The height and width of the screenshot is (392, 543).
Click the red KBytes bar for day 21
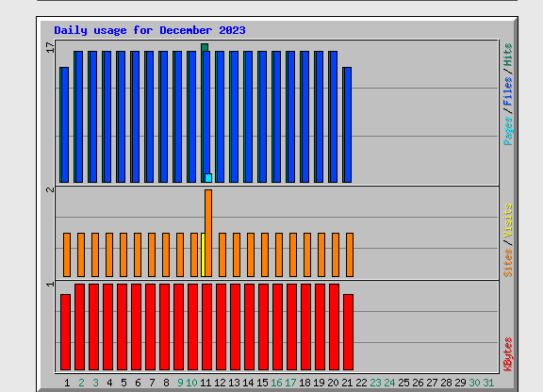(x=349, y=332)
